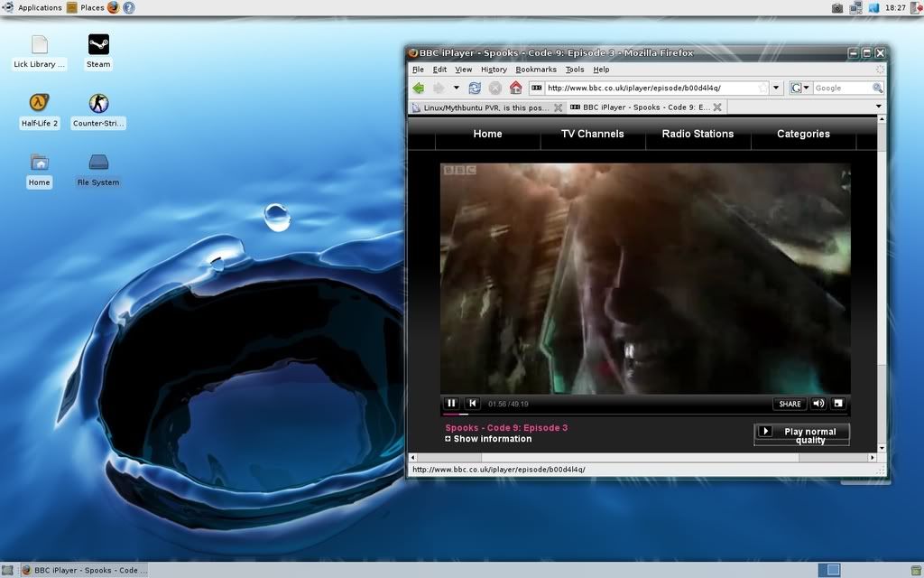Click the Firefox forward arrow button

439,88
